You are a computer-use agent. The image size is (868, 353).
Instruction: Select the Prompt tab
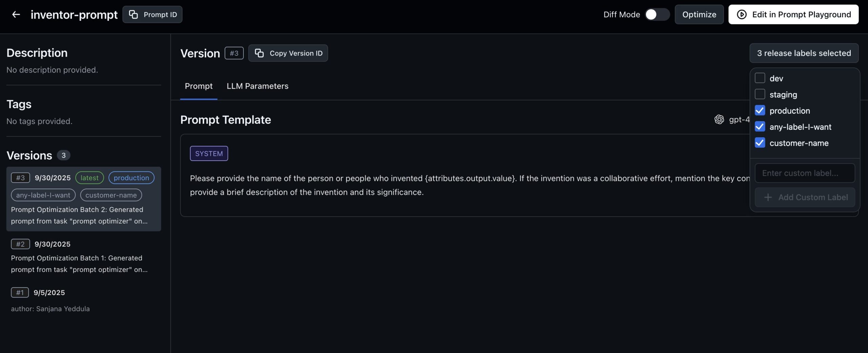click(199, 86)
